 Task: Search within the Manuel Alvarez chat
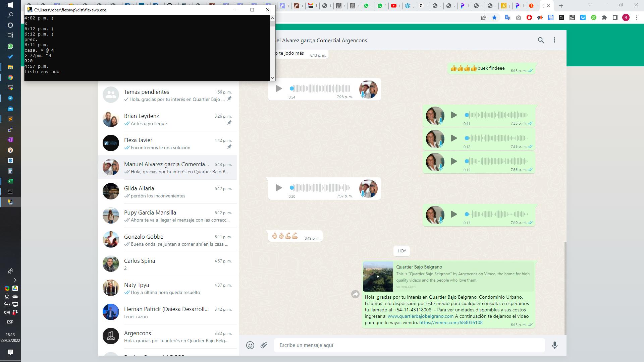(541, 40)
